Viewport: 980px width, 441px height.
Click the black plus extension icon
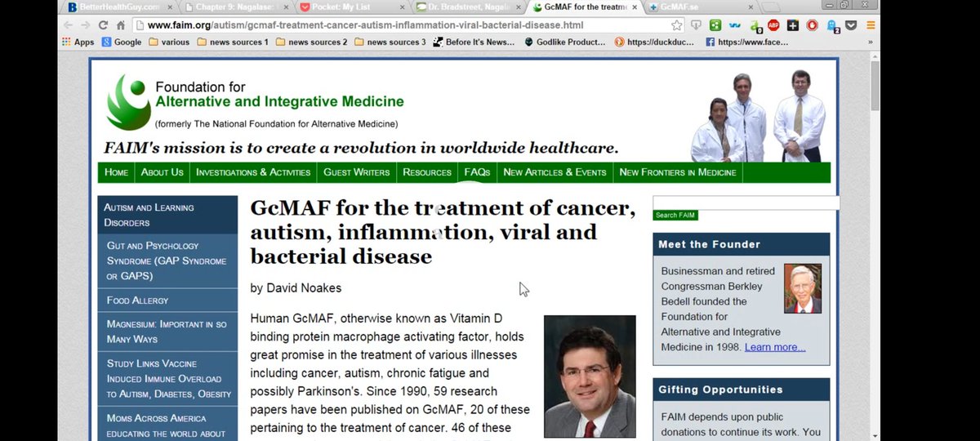pos(793,25)
